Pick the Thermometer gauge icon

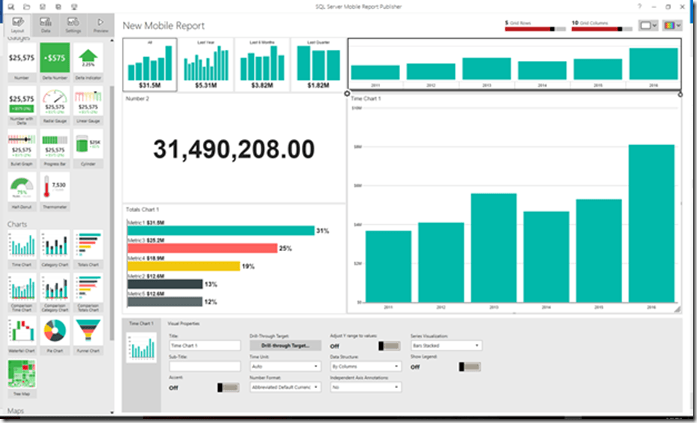click(x=54, y=188)
